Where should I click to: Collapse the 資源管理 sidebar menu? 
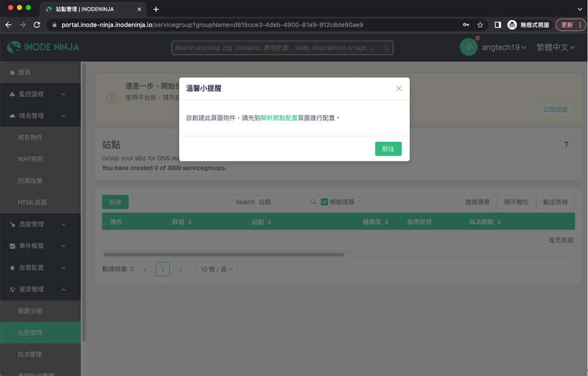40,289
